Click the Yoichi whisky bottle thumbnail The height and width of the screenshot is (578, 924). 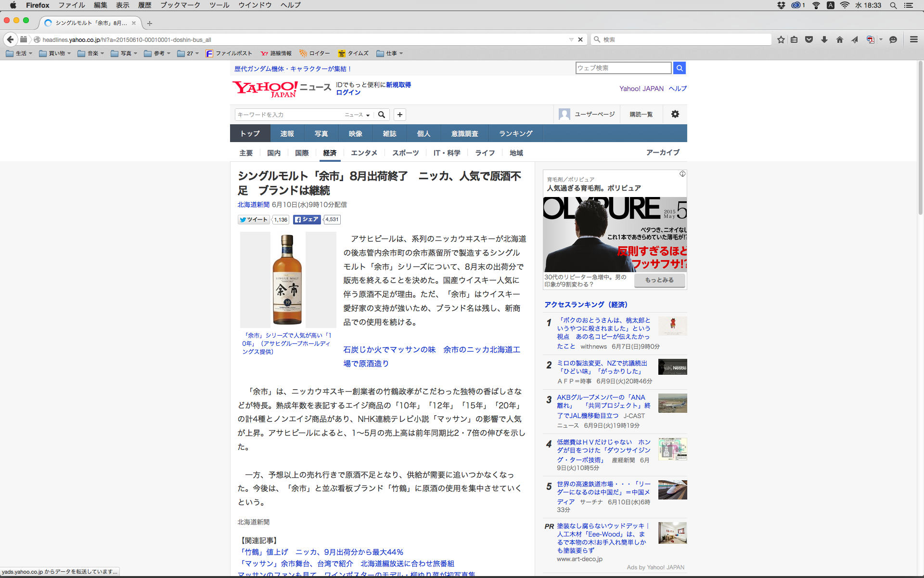coord(288,279)
